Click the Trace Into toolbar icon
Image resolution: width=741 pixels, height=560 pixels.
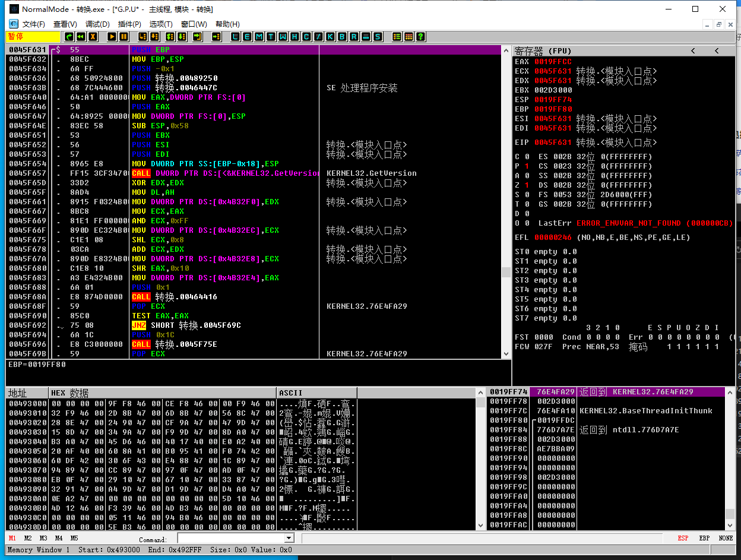coord(169,37)
